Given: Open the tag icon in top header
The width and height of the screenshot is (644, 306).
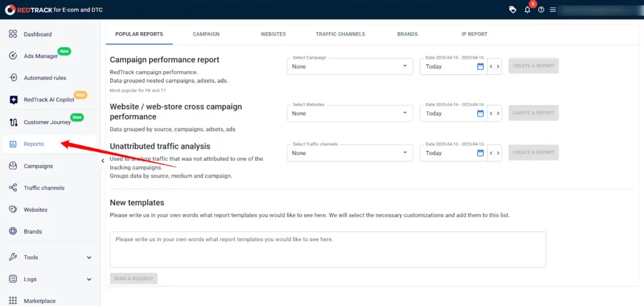Looking at the screenshot, I should [x=513, y=9].
